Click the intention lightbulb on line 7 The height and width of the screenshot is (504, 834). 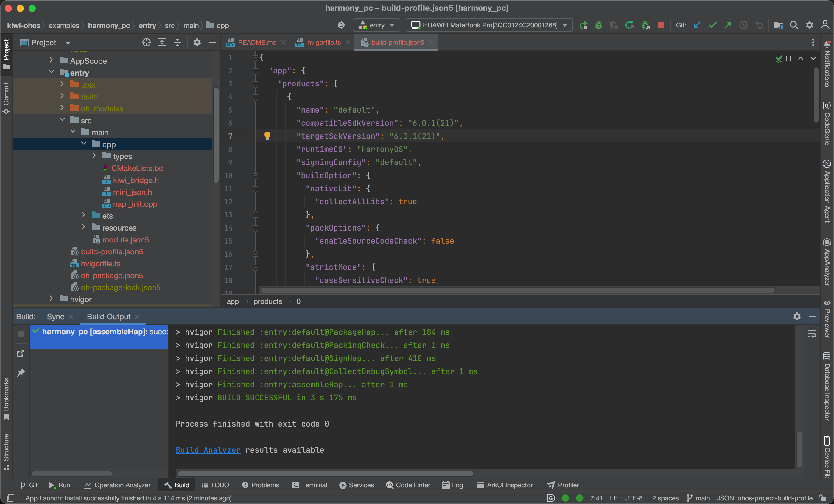coord(267,136)
